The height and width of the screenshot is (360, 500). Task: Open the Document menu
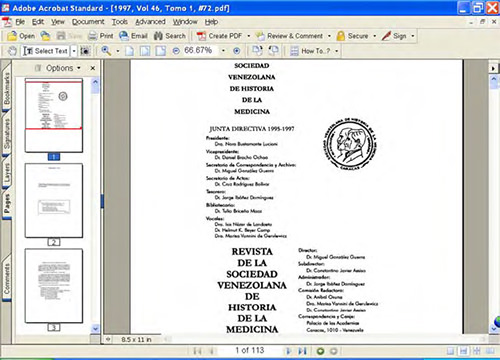(x=88, y=22)
